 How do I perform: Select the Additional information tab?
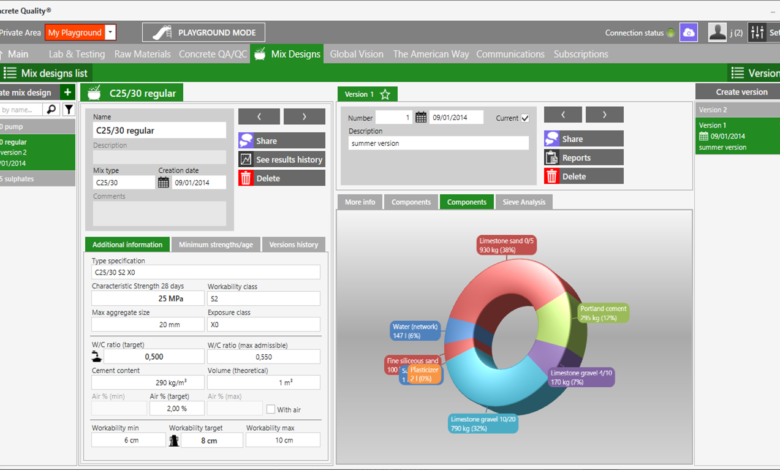click(127, 244)
